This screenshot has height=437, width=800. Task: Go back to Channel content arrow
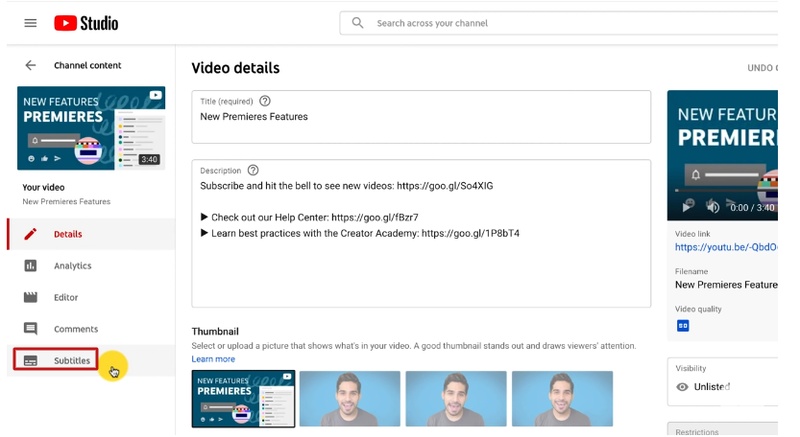[x=30, y=65]
